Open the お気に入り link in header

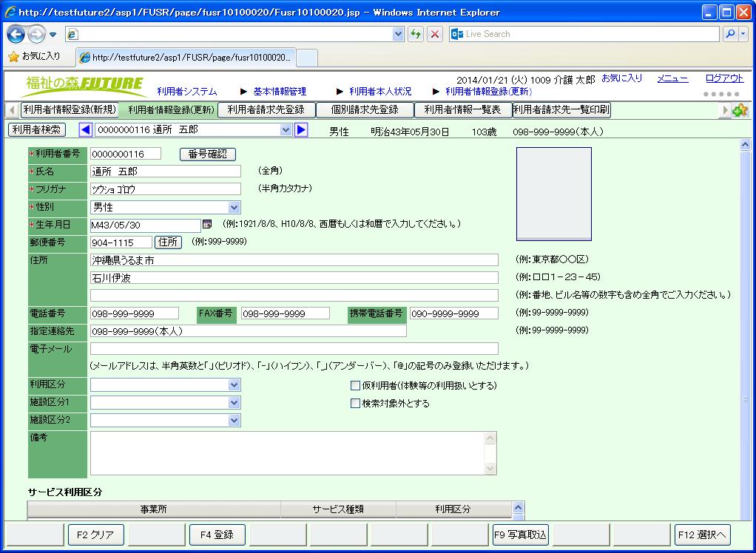[x=622, y=78]
